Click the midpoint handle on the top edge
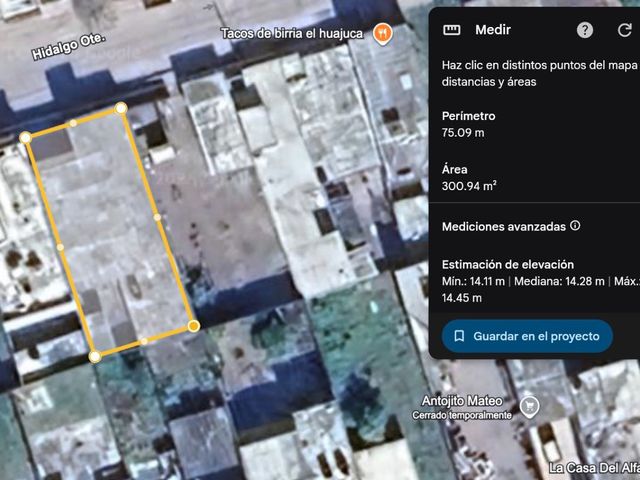 click(73, 123)
